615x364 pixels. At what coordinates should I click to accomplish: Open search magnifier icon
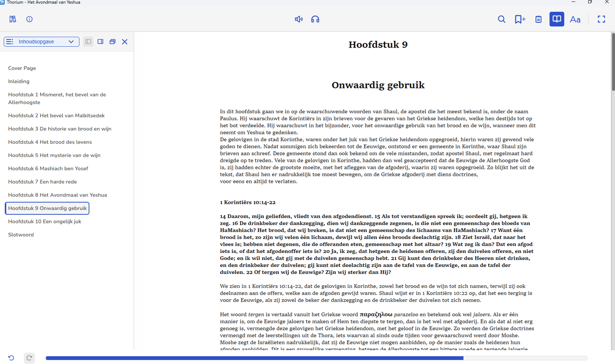[x=501, y=19]
